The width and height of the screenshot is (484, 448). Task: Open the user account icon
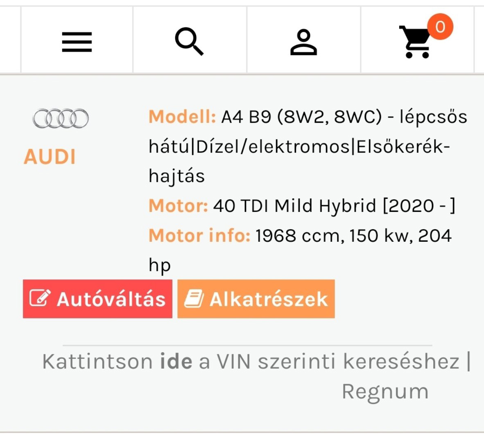click(303, 42)
